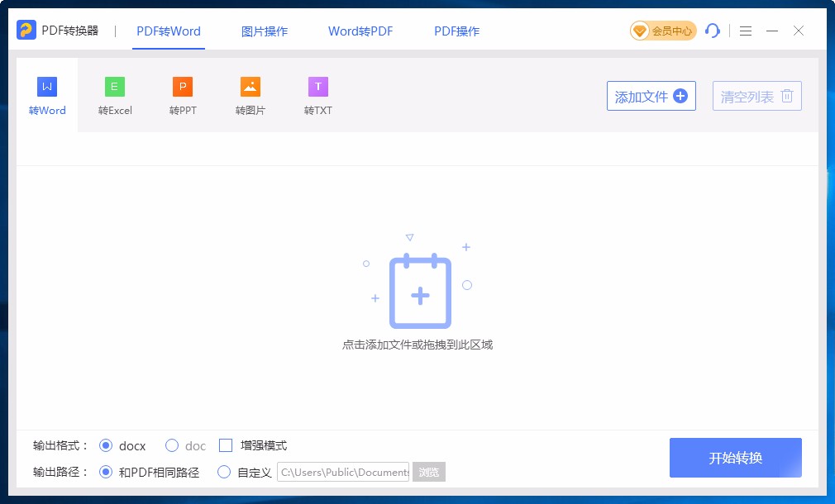This screenshot has width=835, height=504.
Task: Select the 转PPT conversion icon
Action: [x=182, y=94]
